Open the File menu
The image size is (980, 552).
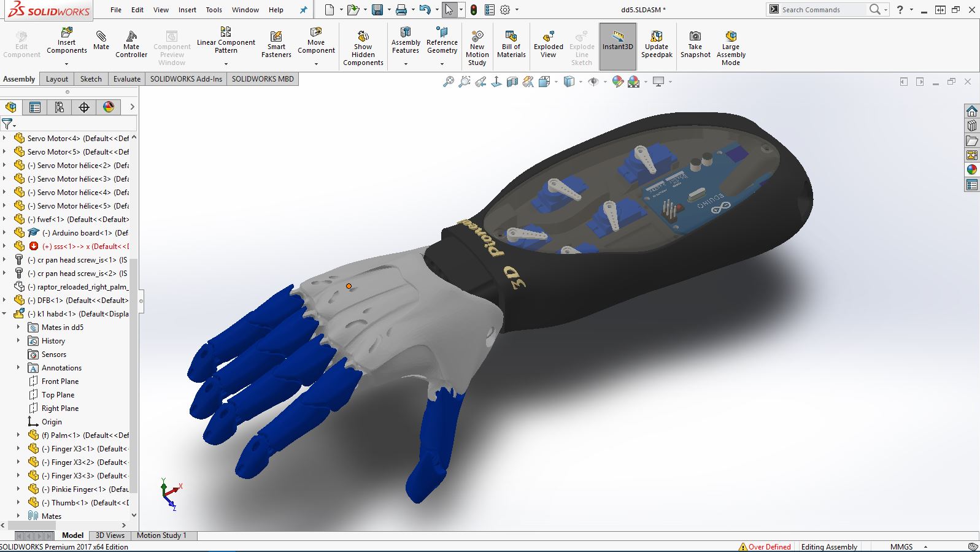116,10
